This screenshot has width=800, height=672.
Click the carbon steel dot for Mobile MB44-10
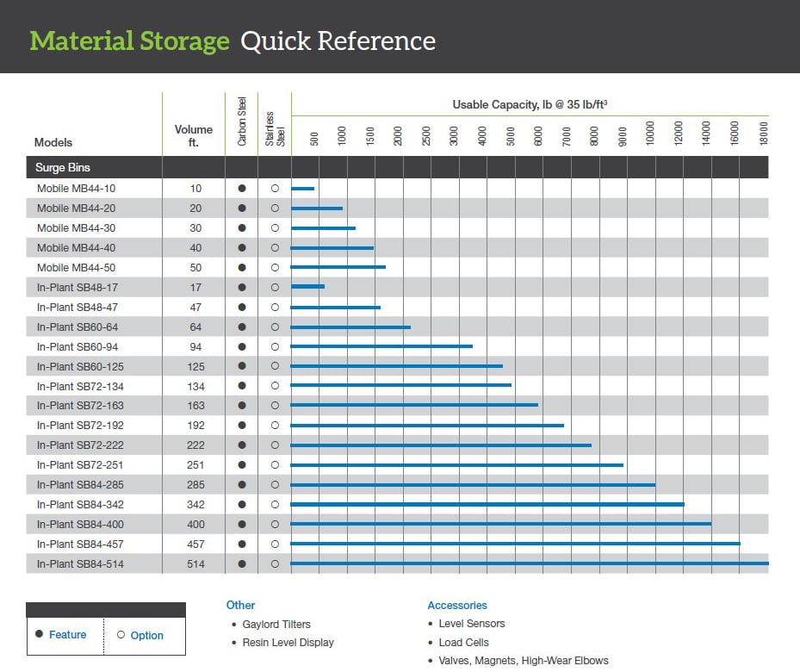click(242, 189)
